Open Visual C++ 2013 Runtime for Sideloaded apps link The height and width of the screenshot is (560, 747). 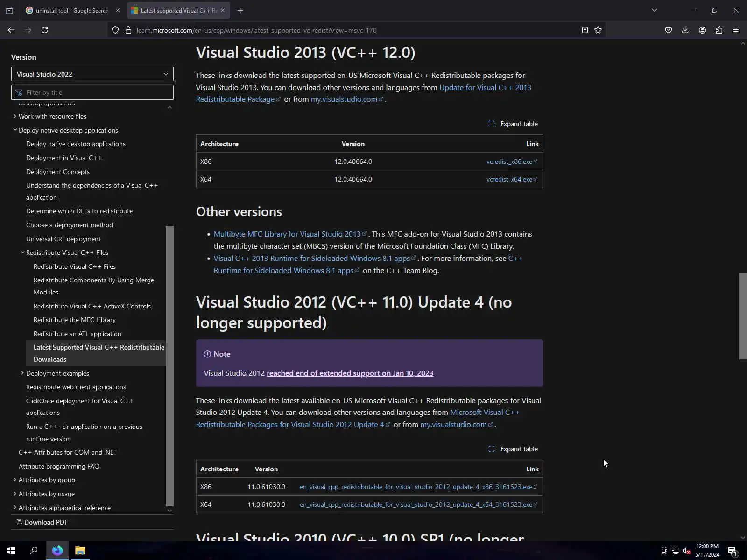315,259
